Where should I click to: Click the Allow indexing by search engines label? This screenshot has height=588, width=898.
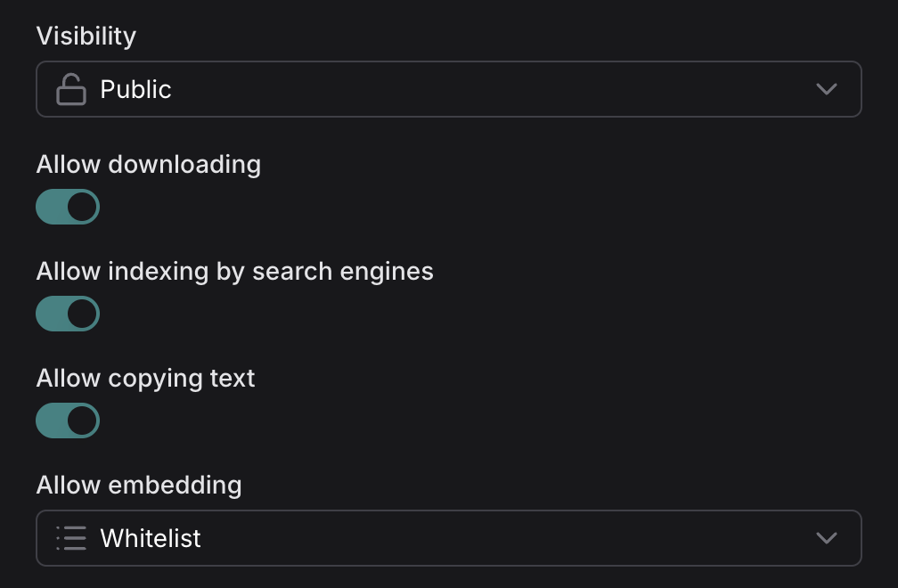pyautogui.click(x=235, y=272)
